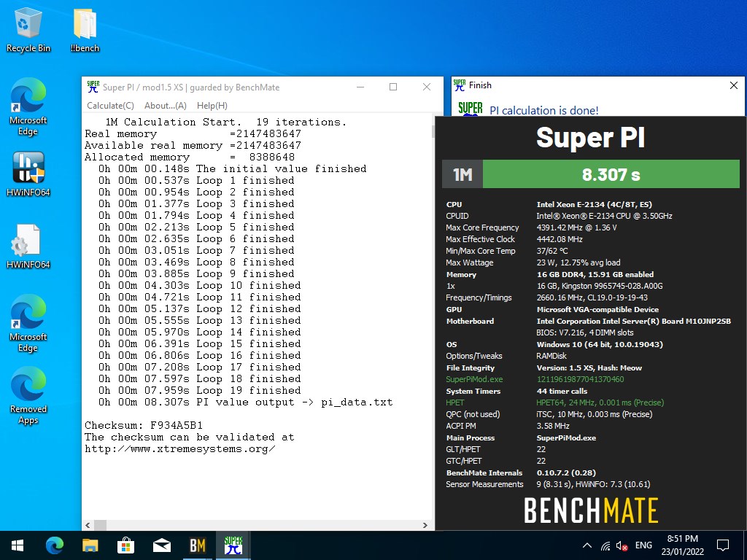Launch Microsoft Edge from the taskbar
The height and width of the screenshot is (560, 747).
pos(54,545)
